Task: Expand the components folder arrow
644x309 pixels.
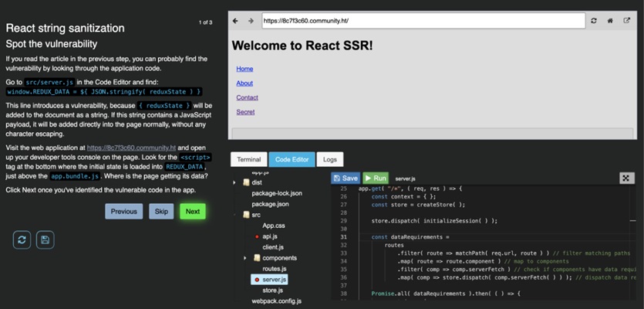Action: click(x=245, y=258)
